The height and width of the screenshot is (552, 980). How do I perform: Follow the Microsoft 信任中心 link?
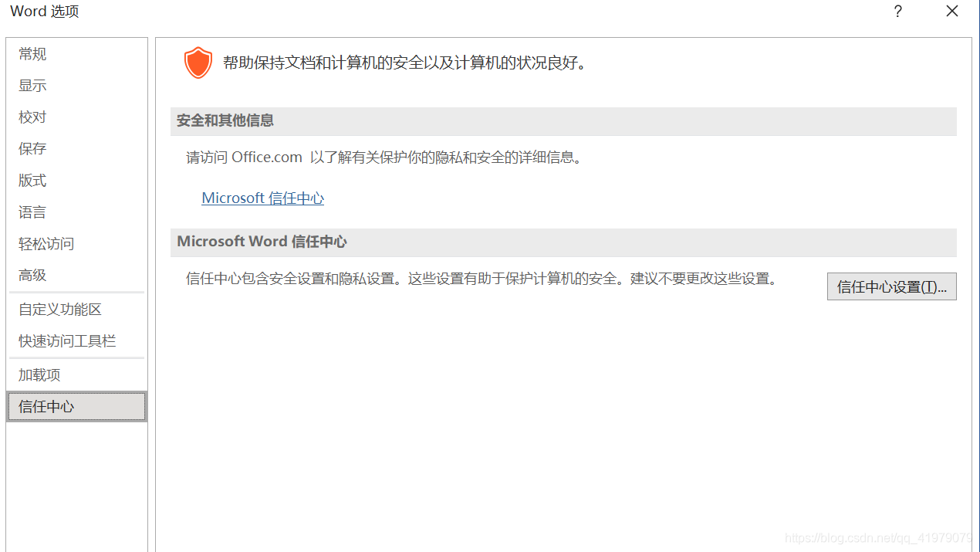pyautogui.click(x=262, y=198)
